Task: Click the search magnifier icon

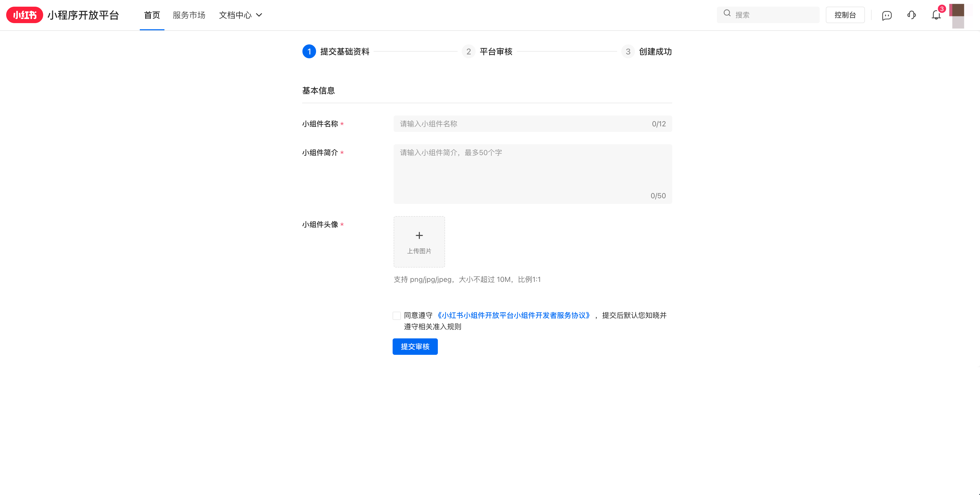Action: [x=727, y=13]
